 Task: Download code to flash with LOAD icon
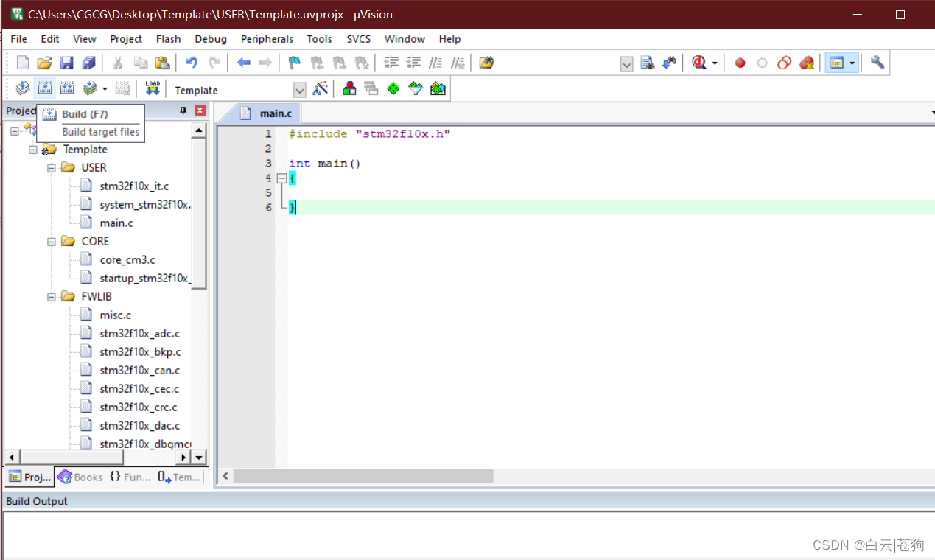153,88
